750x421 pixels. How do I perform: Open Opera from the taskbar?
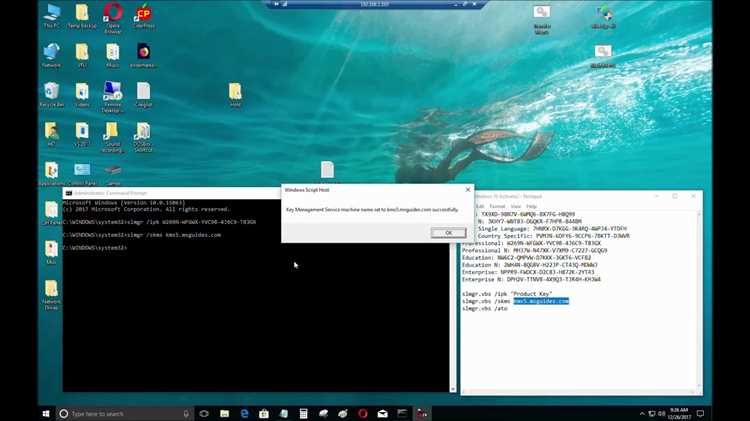(363, 414)
